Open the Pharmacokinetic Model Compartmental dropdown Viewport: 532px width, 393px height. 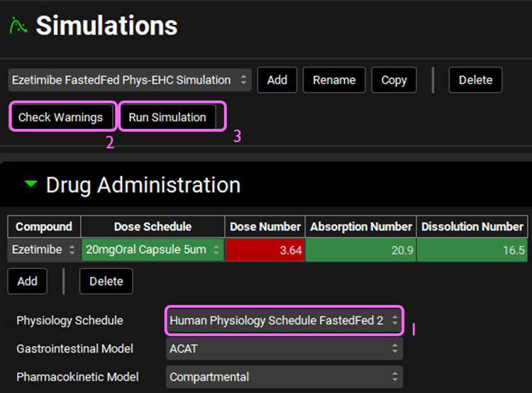click(284, 377)
